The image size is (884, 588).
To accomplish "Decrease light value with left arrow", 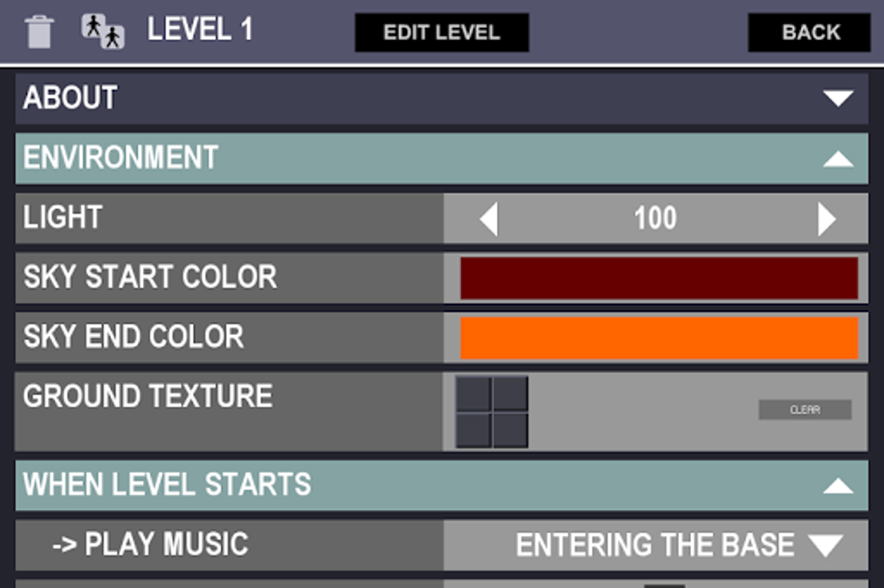I will tap(490, 218).
